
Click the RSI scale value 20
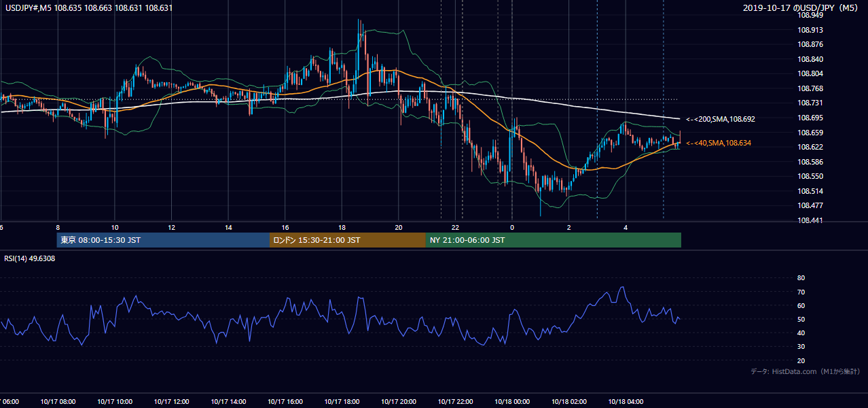(801, 360)
